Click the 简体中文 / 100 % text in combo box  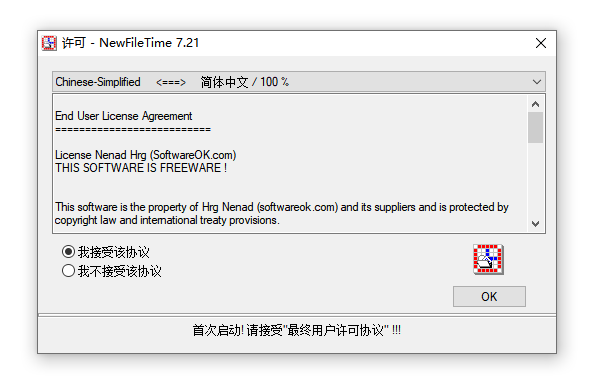pos(244,82)
